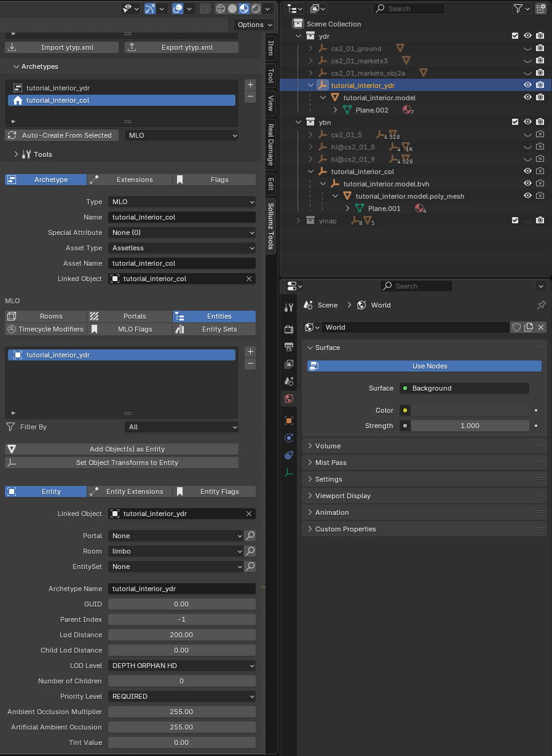This screenshot has width=552, height=756.
Task: Open the Tool properties tab icon
Action: (x=289, y=308)
